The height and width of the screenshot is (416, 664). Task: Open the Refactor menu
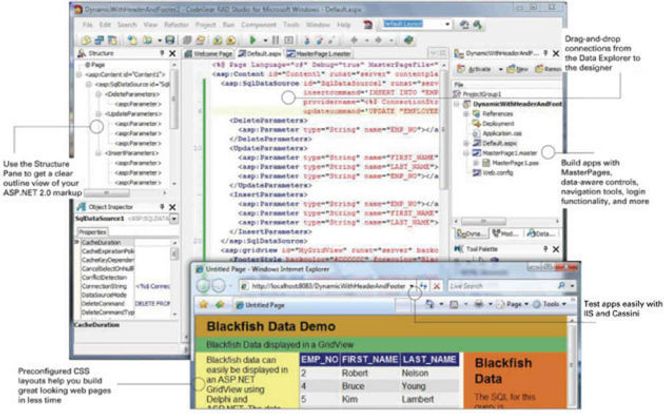(x=176, y=25)
